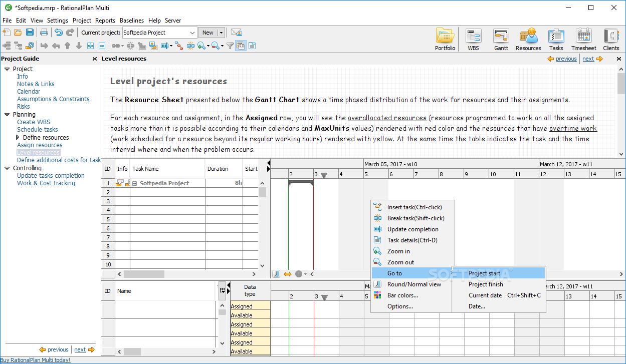Outdent task with the left arrow icon
Screen dimensions: 626x364
click(56, 46)
